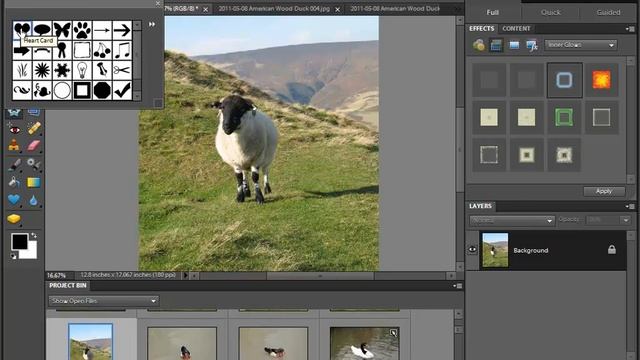Hide the Background layer eye icon

pos(472,250)
